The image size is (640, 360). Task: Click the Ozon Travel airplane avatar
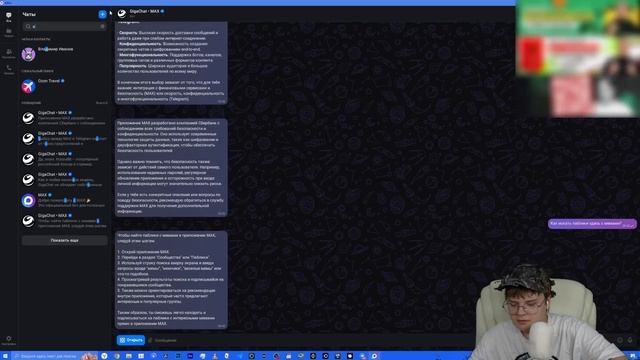point(28,86)
